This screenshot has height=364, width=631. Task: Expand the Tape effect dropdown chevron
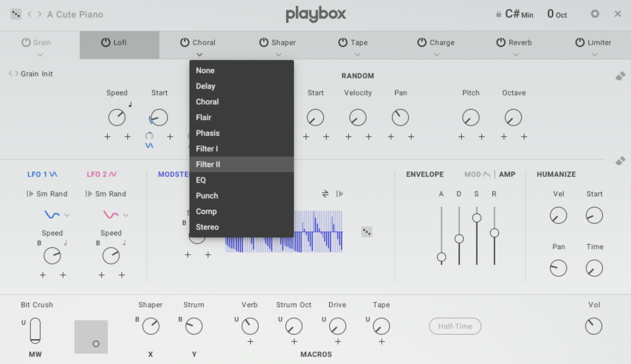coord(358,55)
